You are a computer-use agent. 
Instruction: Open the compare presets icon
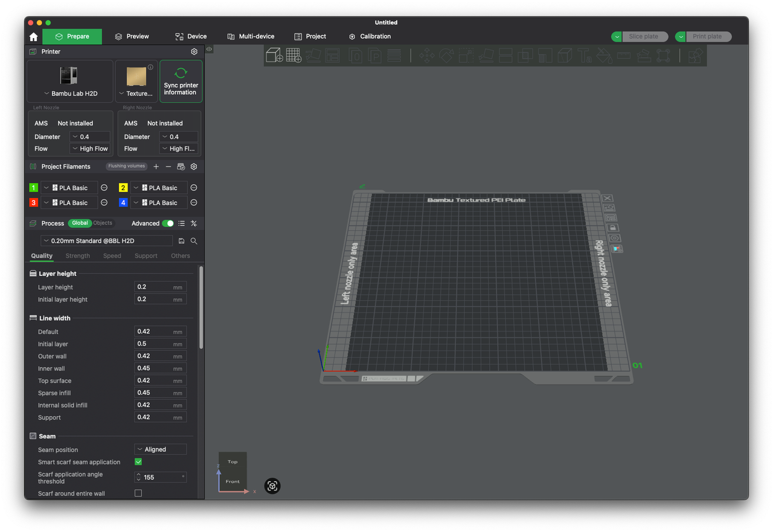(x=194, y=223)
